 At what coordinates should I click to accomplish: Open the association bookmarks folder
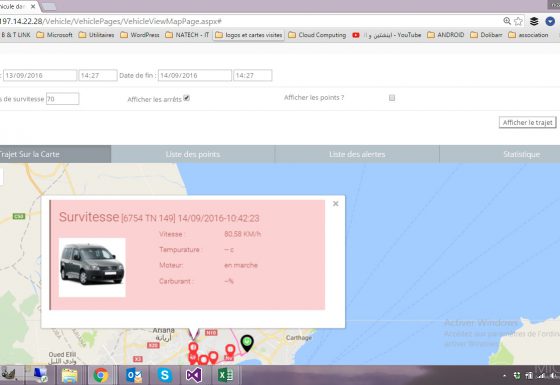tap(528, 35)
